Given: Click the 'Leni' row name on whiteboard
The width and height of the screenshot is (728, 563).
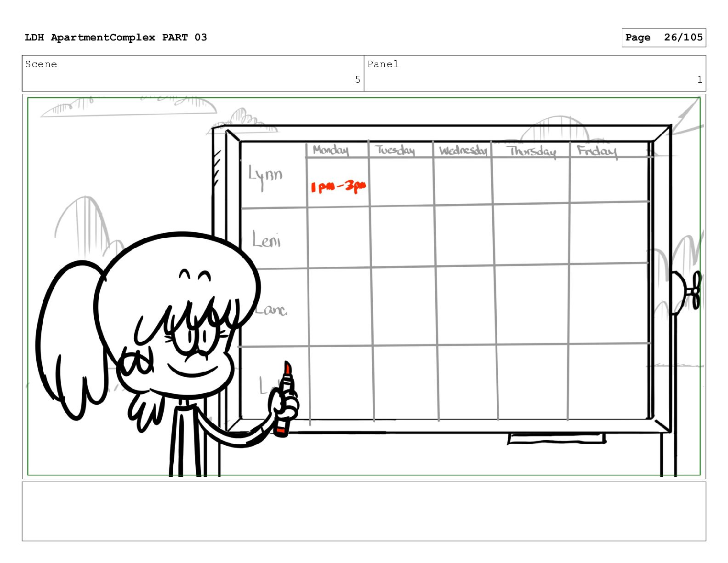Looking at the screenshot, I should [267, 240].
